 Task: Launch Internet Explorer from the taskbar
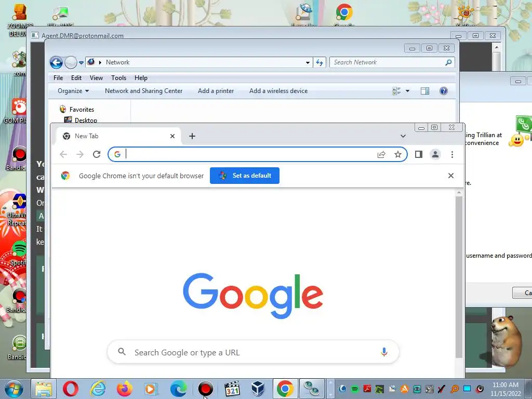tap(98, 389)
